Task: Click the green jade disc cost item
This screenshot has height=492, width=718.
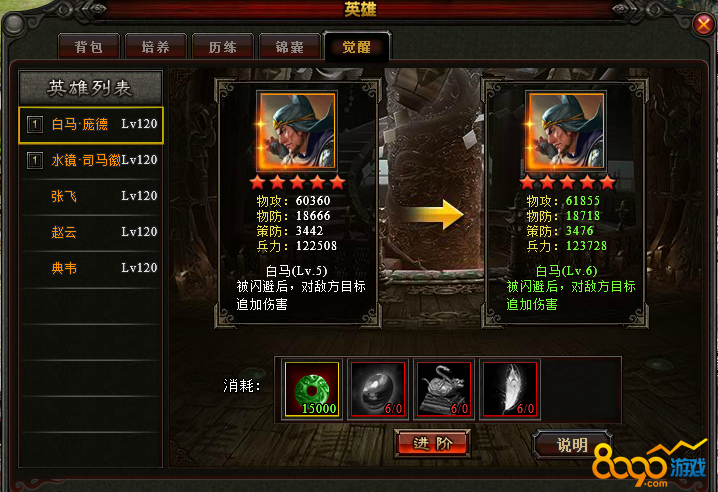Action: pyautogui.click(x=312, y=389)
